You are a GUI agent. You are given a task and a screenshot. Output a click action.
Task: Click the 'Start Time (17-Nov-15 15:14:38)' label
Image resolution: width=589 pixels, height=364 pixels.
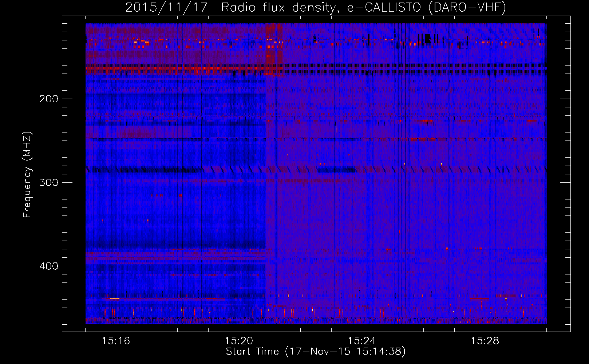[x=316, y=351]
